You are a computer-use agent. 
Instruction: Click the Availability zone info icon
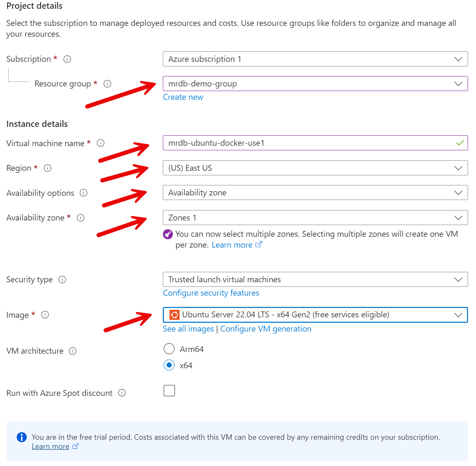point(81,218)
